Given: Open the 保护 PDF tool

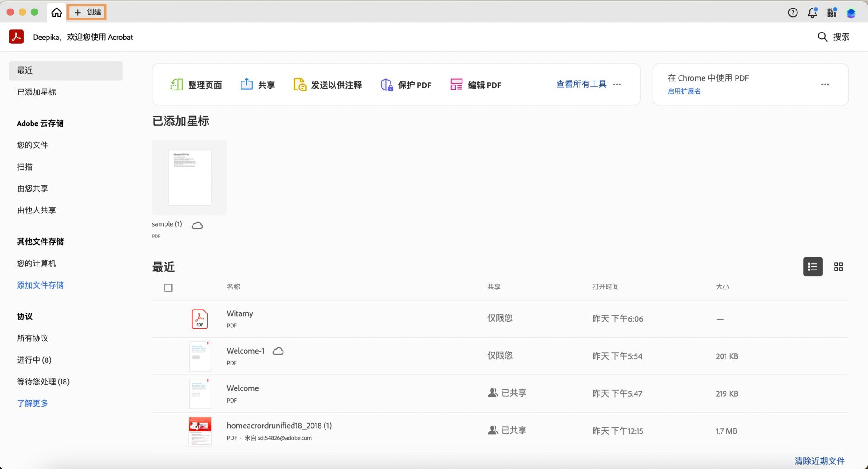Looking at the screenshot, I should [406, 85].
